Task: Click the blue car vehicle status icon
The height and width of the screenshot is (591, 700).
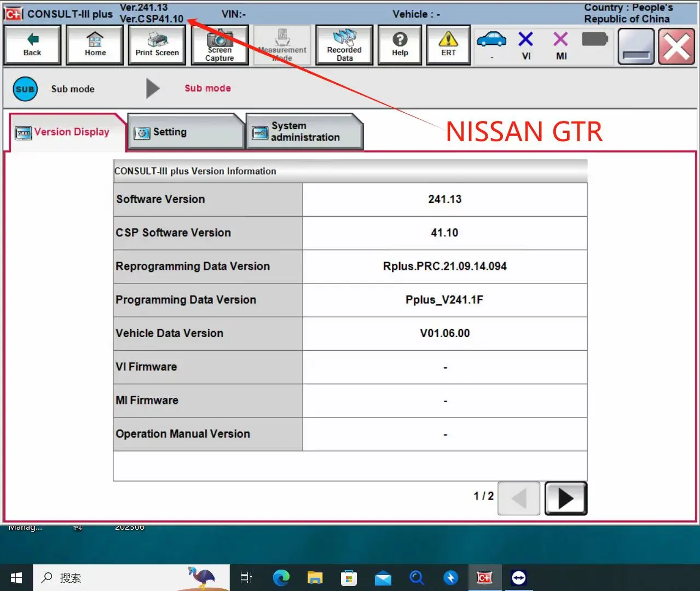Action: 491,40
